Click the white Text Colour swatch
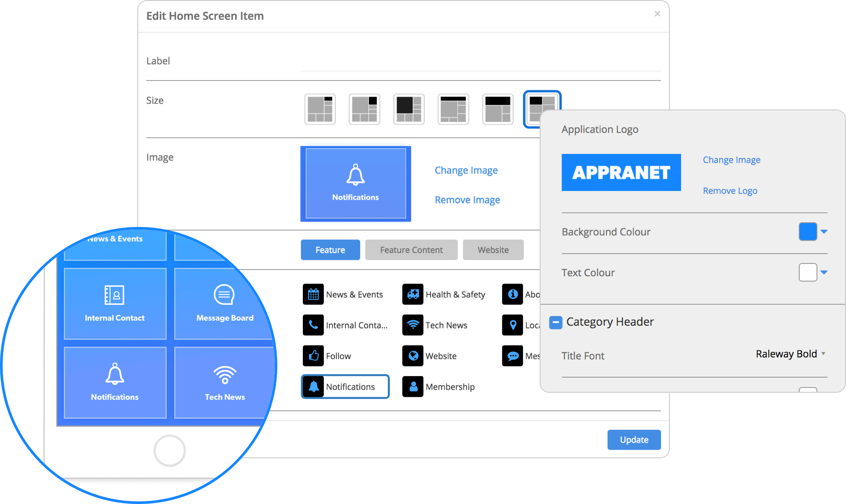846x504 pixels. coord(808,272)
